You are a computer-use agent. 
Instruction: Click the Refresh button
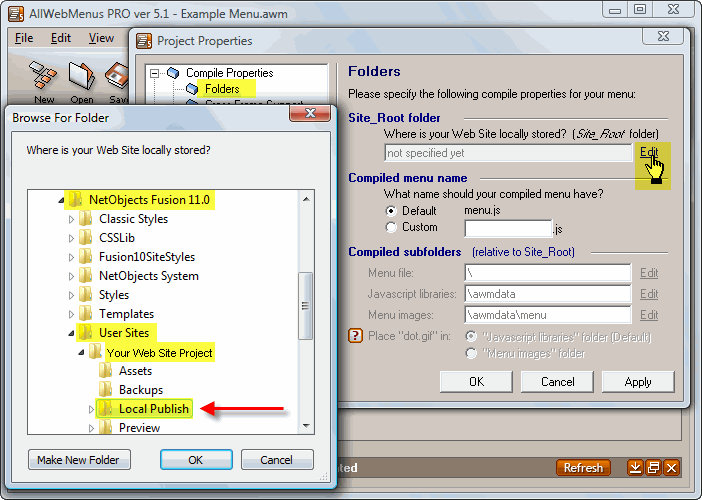(x=583, y=468)
